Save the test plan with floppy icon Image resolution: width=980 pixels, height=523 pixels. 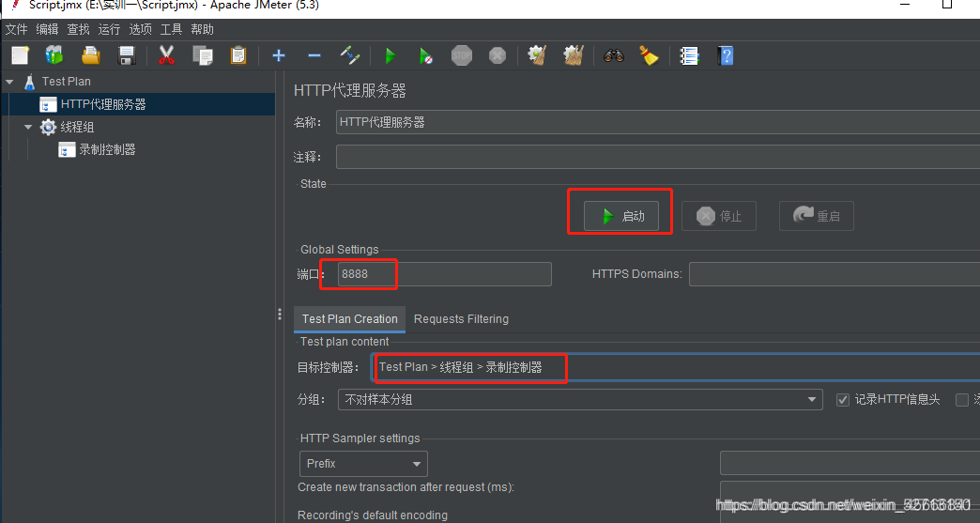(127, 55)
